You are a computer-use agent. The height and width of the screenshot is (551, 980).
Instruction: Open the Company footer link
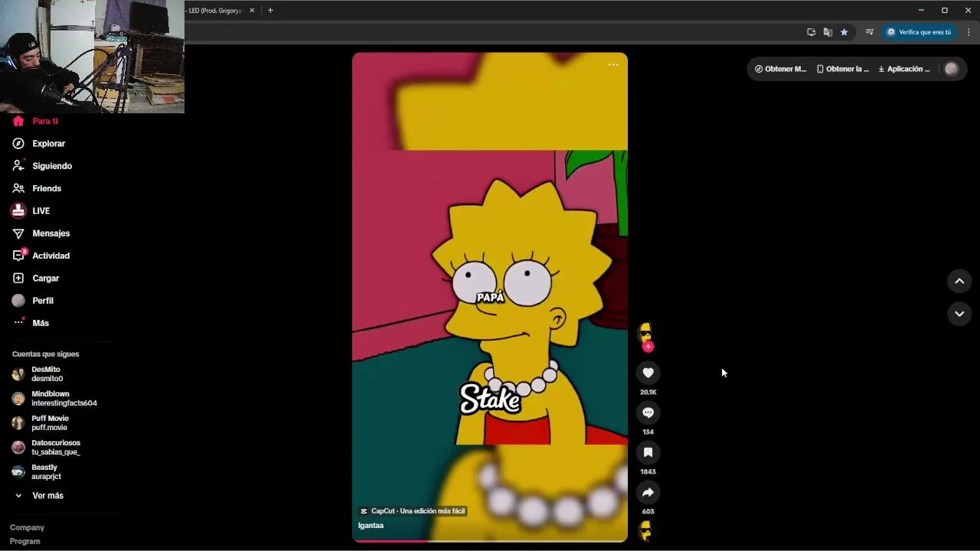pos(27,528)
